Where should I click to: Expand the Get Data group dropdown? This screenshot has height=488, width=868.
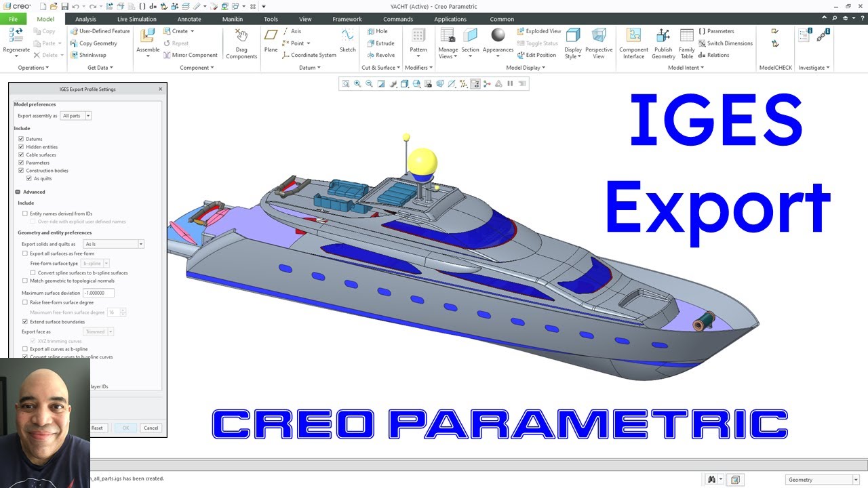pos(100,68)
